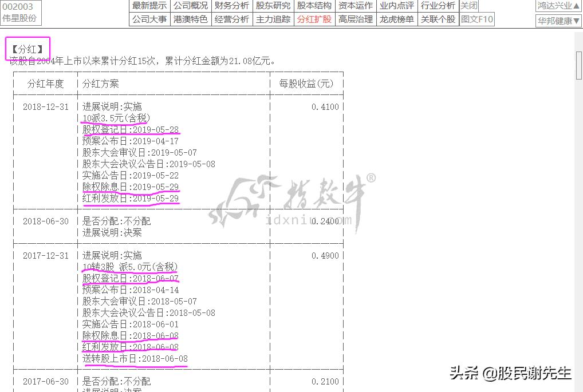View 资本运作 details
Viewport: 583px width, 392px height.
354,6
